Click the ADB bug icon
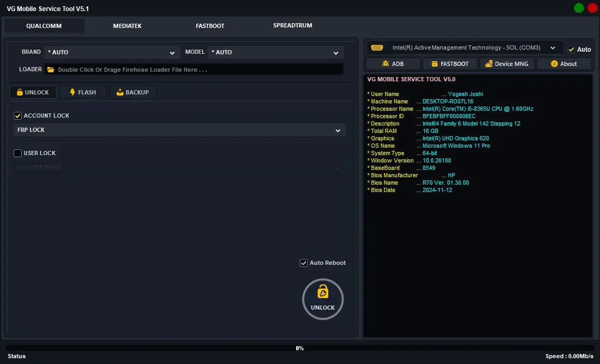Image resolution: width=600 pixels, height=364 pixels. (x=385, y=63)
